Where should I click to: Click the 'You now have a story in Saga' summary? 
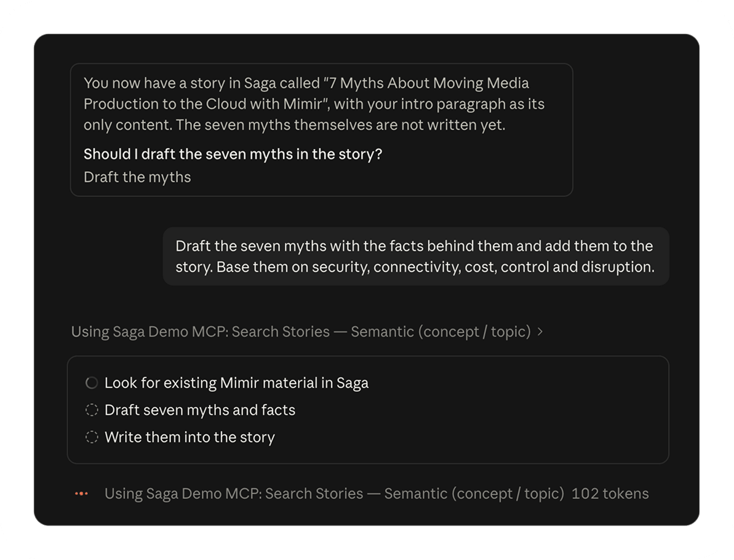coord(314,104)
